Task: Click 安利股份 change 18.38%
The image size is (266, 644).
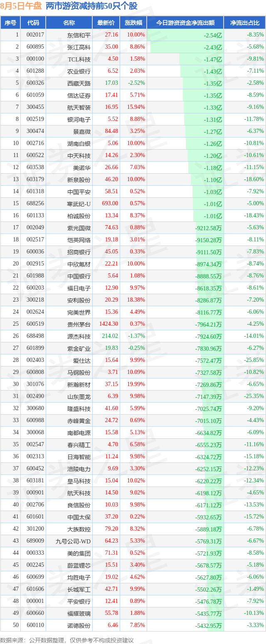Action: 136,300
